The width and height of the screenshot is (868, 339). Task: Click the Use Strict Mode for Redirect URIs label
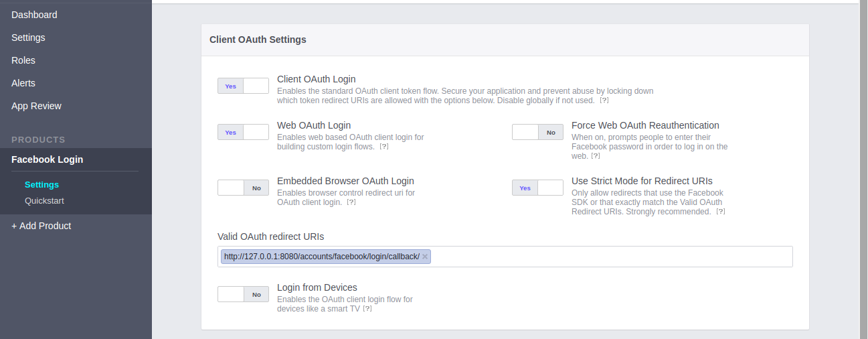click(x=642, y=181)
